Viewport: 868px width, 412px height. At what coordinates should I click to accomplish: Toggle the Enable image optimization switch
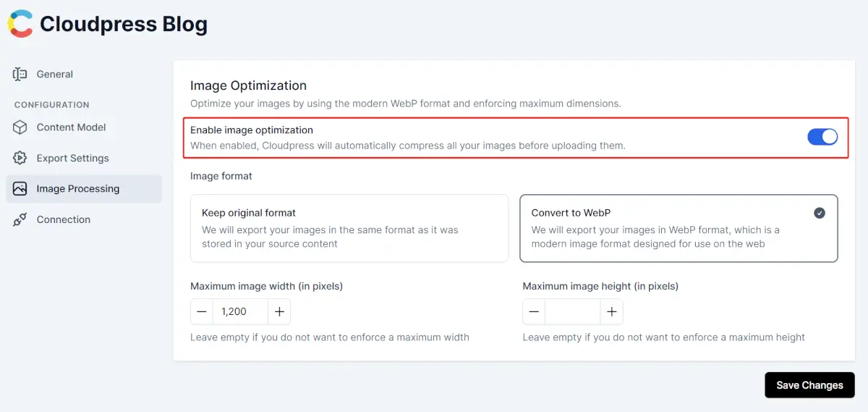point(822,137)
